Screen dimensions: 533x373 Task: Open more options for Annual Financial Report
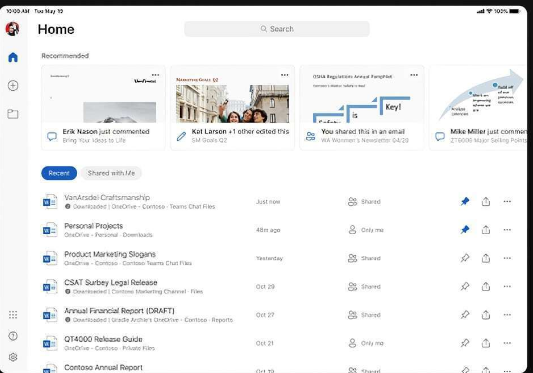(507, 315)
